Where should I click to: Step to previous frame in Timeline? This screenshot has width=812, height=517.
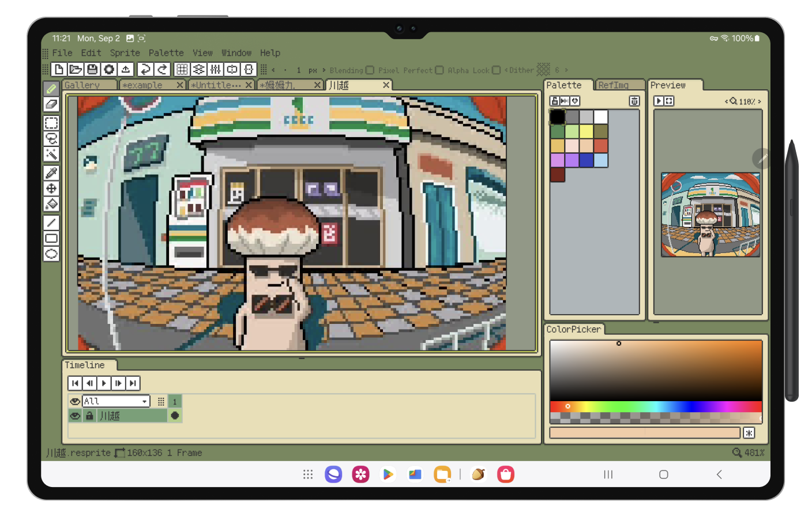90,383
